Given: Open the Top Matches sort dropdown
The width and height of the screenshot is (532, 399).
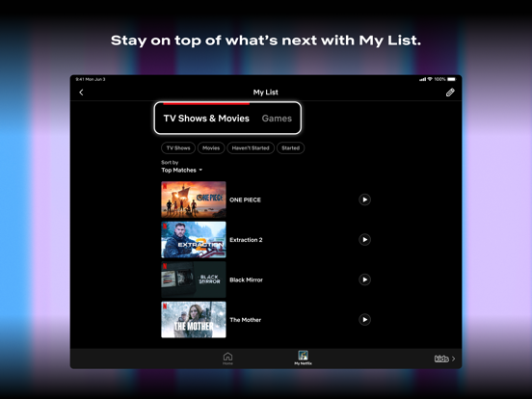Looking at the screenshot, I should coord(182,170).
